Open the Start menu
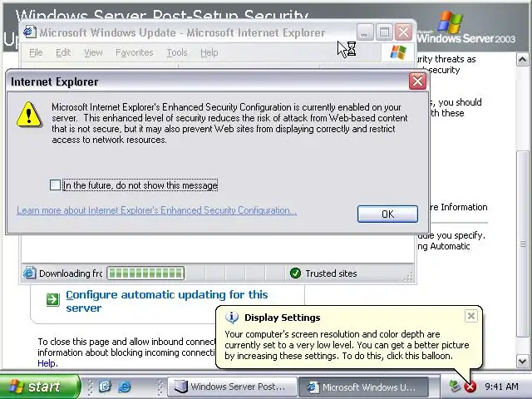The image size is (532, 399). tap(39, 387)
